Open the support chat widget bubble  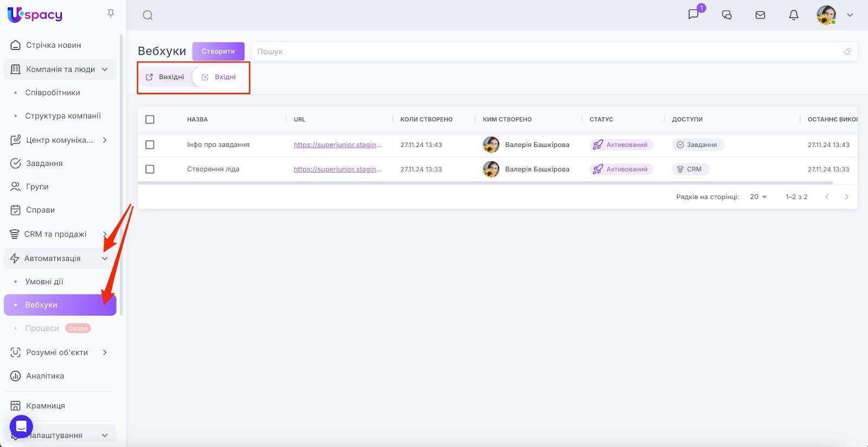(21, 426)
